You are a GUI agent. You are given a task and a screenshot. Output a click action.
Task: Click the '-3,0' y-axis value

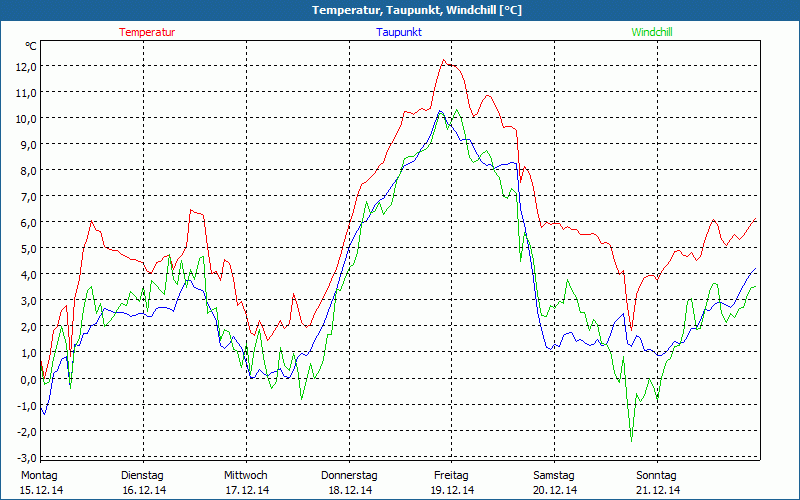[x=27, y=457]
